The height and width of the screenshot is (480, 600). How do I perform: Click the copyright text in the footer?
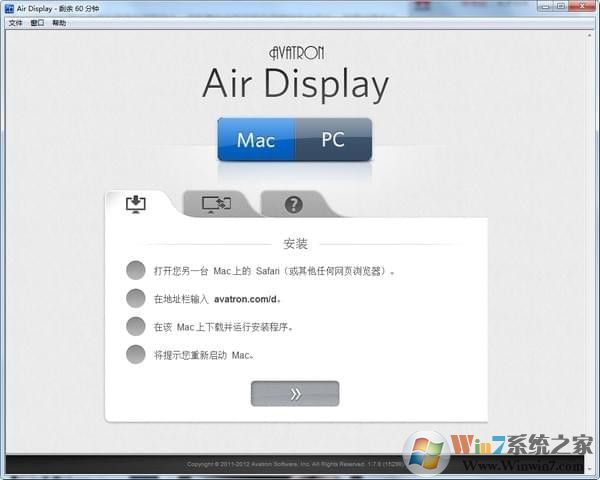click(295, 464)
